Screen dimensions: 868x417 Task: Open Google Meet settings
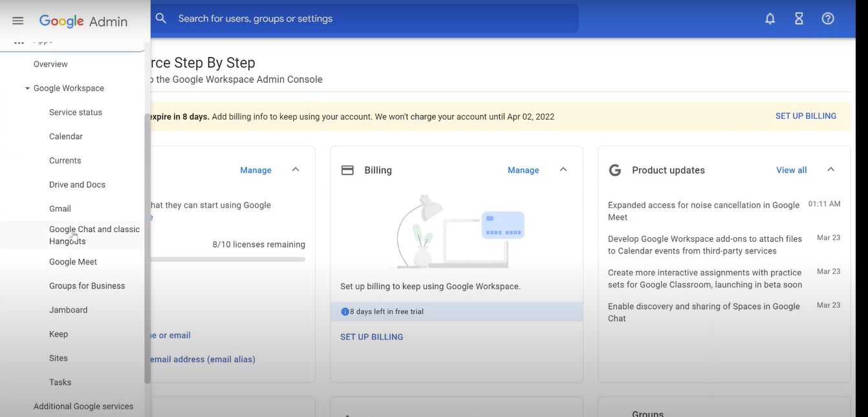point(73,262)
